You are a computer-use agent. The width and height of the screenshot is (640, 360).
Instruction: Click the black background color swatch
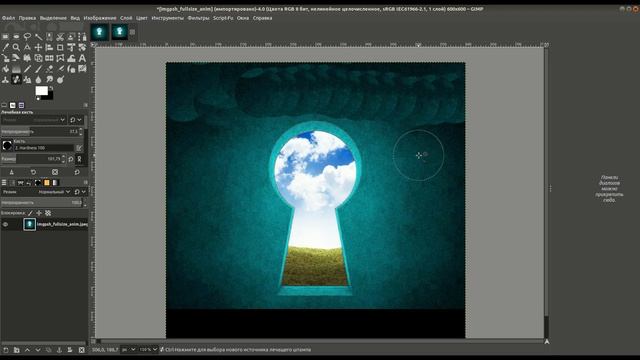49,97
